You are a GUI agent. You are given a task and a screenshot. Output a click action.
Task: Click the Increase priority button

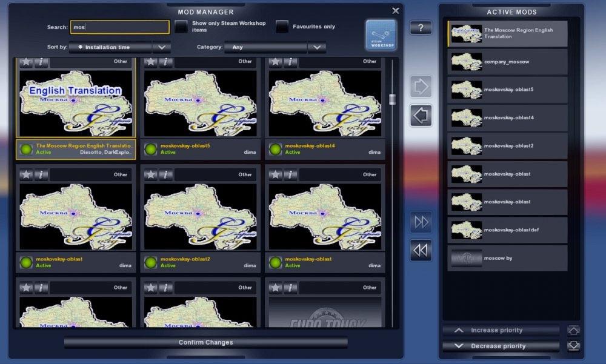(501, 330)
